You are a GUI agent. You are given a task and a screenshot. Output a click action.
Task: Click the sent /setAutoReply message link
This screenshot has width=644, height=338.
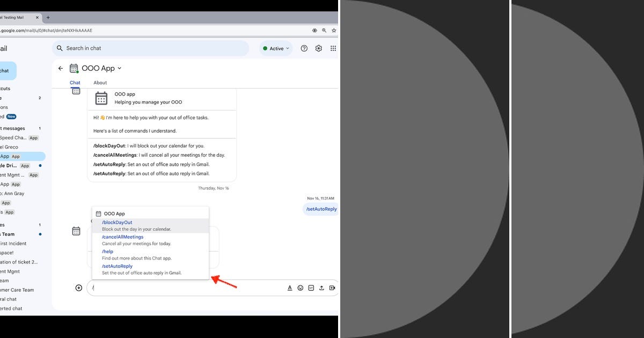click(x=320, y=209)
